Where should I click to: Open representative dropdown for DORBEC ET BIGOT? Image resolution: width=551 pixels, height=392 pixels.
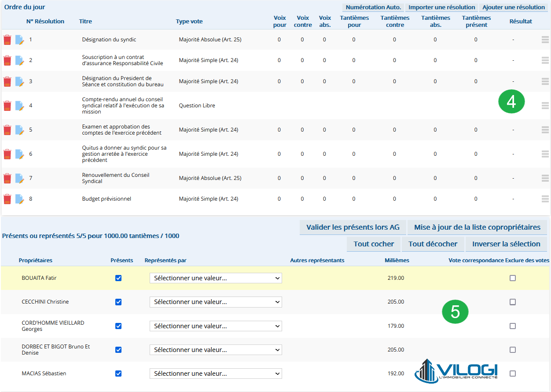click(216, 350)
